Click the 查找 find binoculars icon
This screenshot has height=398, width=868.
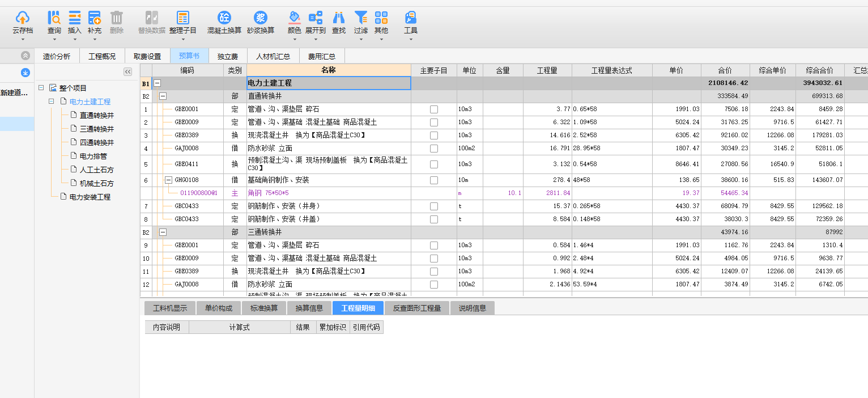[x=339, y=18]
